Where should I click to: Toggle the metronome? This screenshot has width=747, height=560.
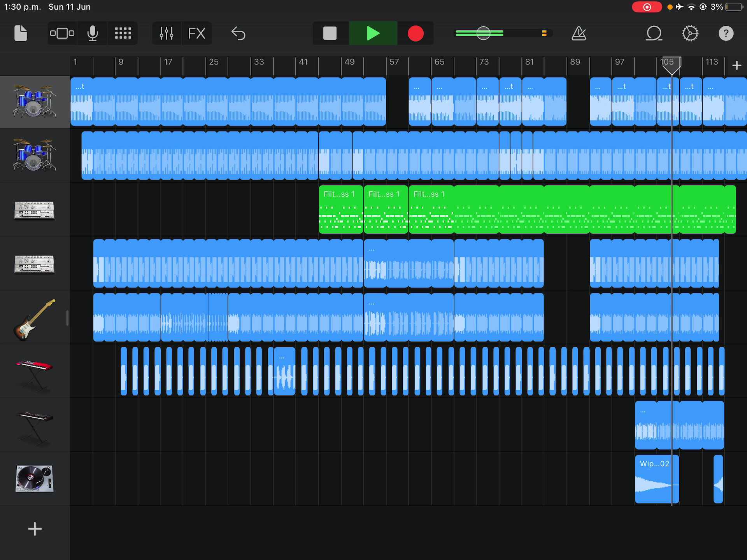point(579,33)
